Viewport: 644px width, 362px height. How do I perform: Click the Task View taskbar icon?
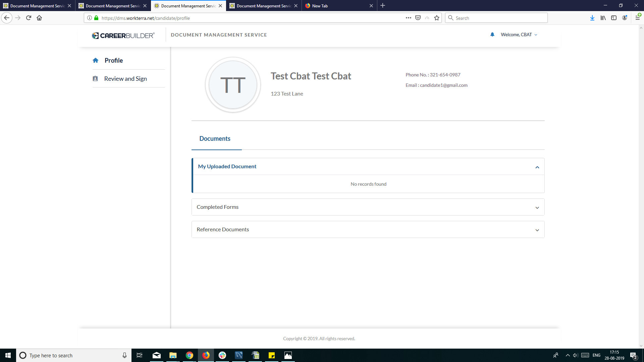pos(140,355)
